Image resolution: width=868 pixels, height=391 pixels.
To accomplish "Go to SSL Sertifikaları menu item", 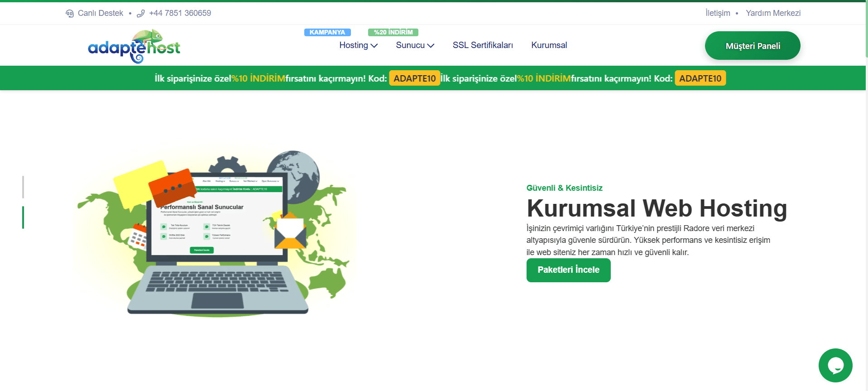I will 483,45.
